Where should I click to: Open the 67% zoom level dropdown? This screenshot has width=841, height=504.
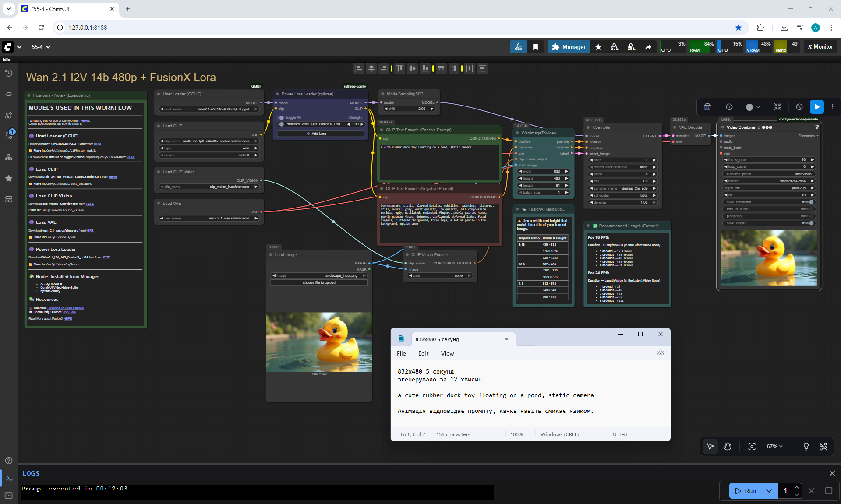click(774, 446)
